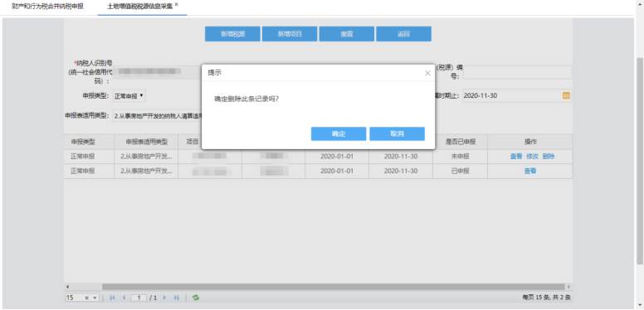Click the 确定删除此条记录吗 message text
The width and height of the screenshot is (644, 310).
(246, 99)
